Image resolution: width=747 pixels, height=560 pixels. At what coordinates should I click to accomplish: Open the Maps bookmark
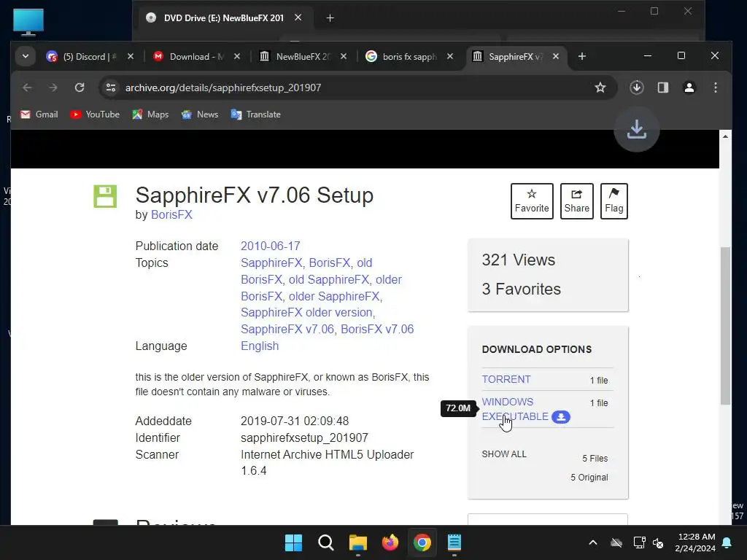point(150,114)
